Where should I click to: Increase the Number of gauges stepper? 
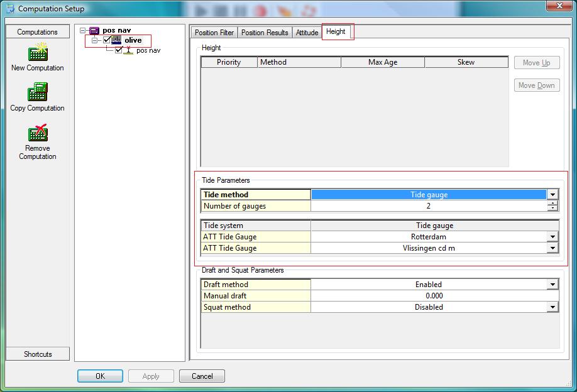coord(552,203)
